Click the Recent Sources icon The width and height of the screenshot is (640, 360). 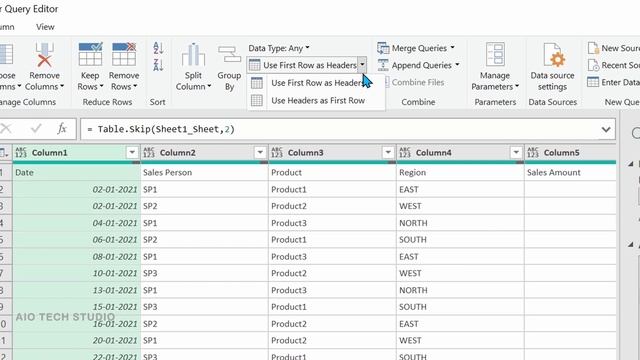click(x=593, y=65)
